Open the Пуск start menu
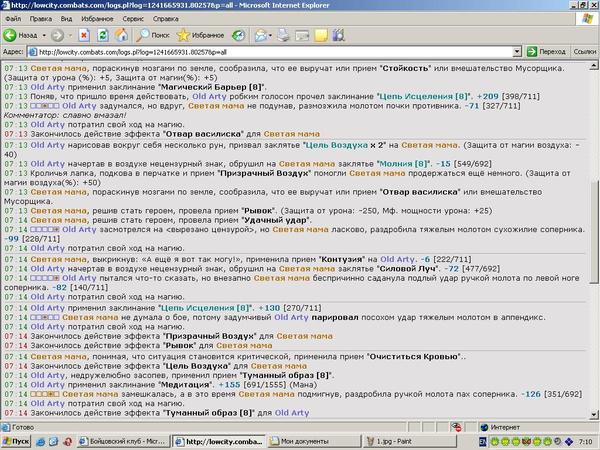 tap(16, 442)
